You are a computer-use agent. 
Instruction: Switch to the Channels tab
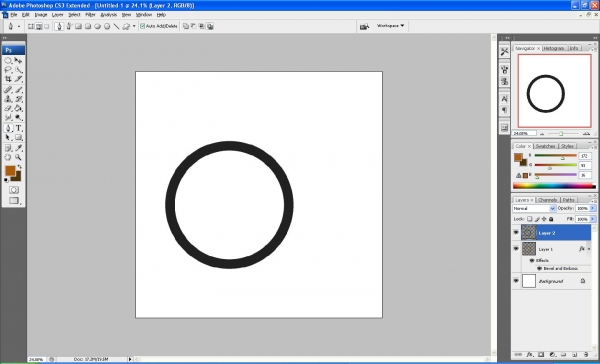(x=548, y=200)
